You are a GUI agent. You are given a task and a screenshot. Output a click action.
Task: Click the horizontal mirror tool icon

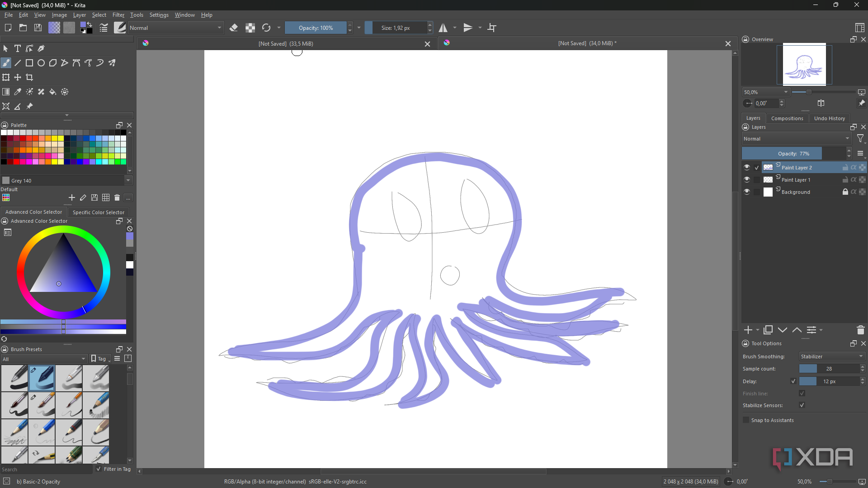tap(443, 28)
